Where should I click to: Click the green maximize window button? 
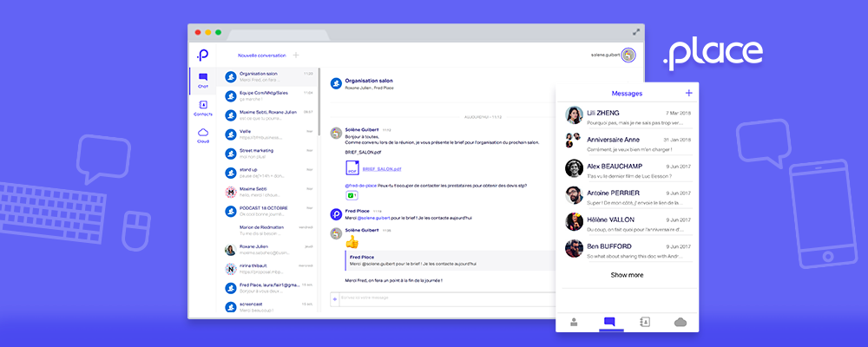coord(218,33)
